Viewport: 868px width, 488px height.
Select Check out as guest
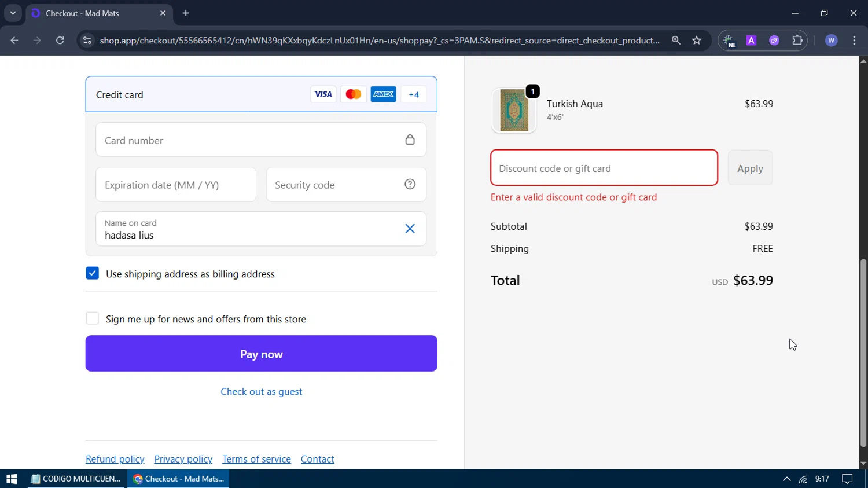point(262,392)
